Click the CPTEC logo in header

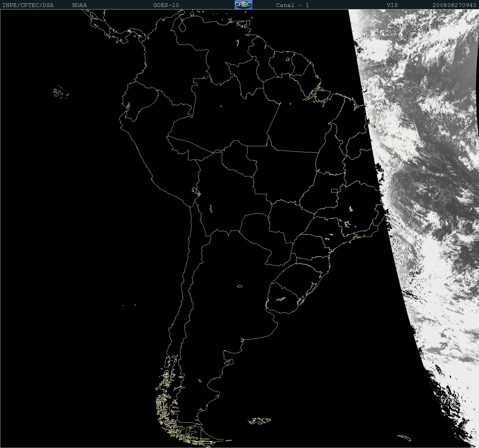pyautogui.click(x=243, y=5)
